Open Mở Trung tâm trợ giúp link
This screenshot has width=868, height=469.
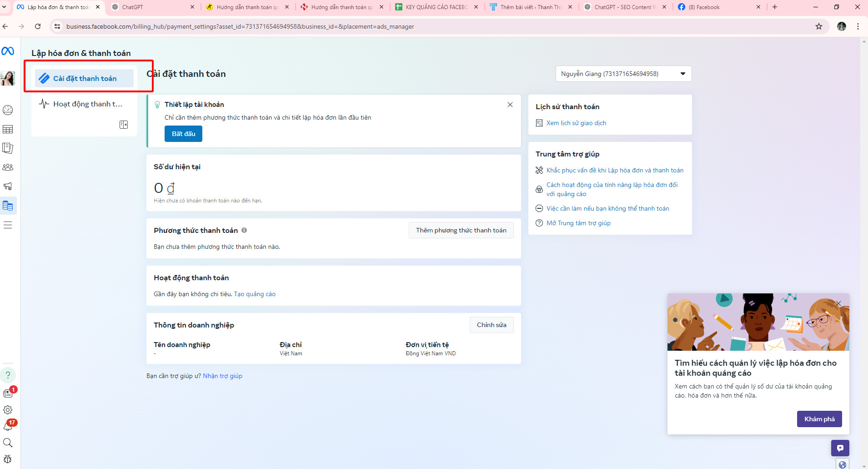click(x=578, y=223)
